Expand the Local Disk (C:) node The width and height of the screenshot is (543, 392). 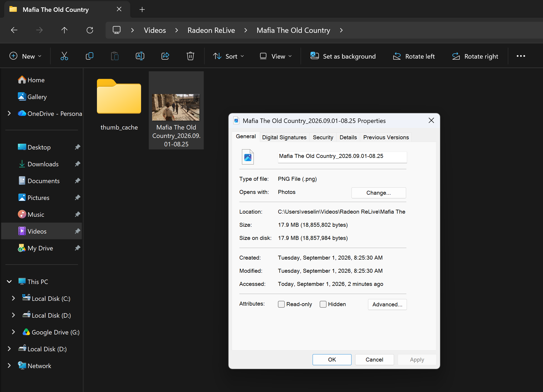tap(13, 298)
